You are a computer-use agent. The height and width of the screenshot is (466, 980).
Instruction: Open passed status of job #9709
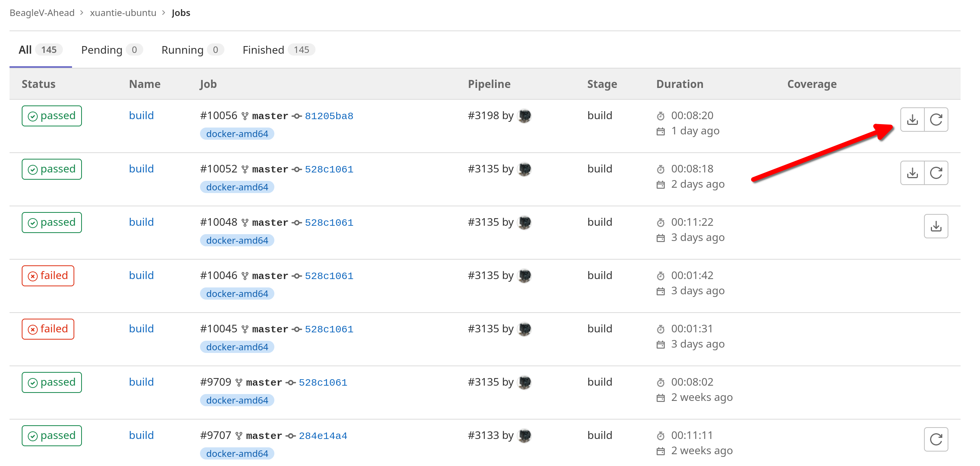click(x=52, y=382)
